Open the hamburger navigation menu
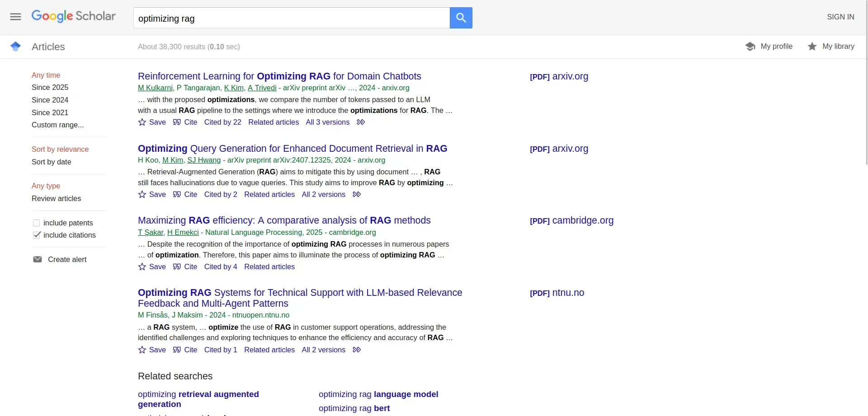This screenshot has width=868, height=416. pos(15,17)
